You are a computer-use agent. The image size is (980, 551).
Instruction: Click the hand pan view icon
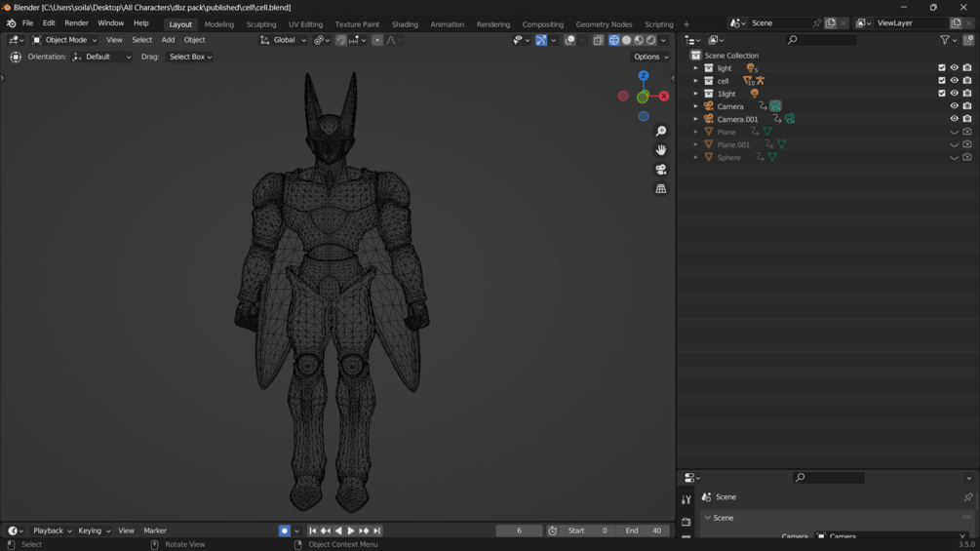tap(661, 150)
